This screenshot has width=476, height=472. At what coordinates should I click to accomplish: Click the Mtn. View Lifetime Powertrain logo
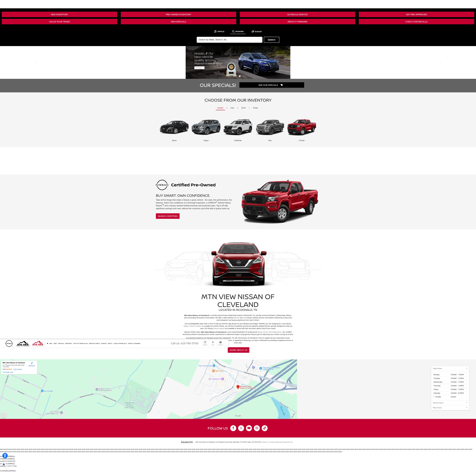coord(38,344)
